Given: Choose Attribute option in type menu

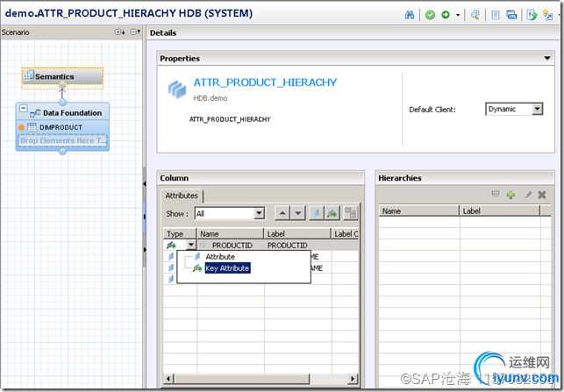Looking at the screenshot, I should (x=219, y=256).
